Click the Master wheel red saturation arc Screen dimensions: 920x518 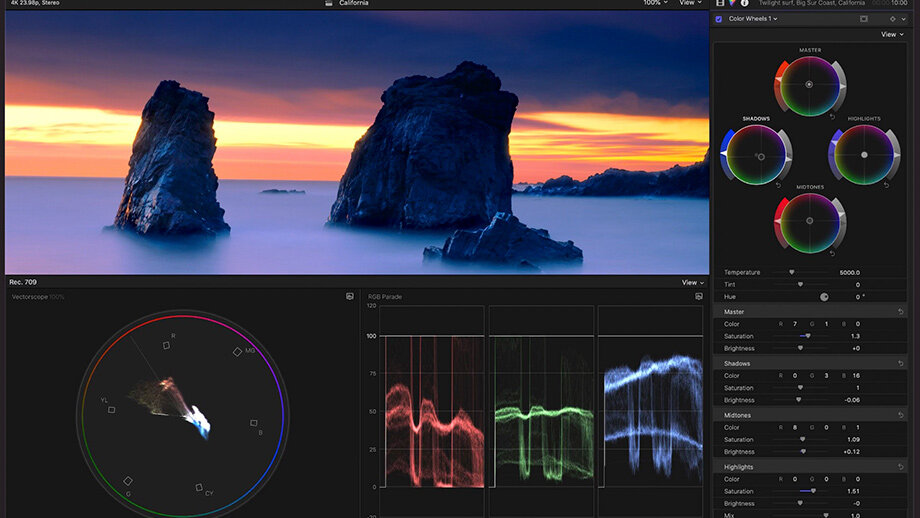(780, 84)
